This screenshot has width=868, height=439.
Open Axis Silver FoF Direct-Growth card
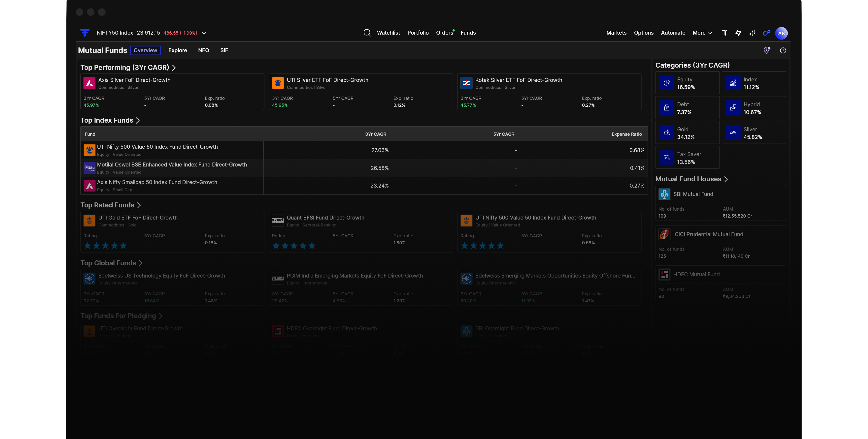point(172,92)
